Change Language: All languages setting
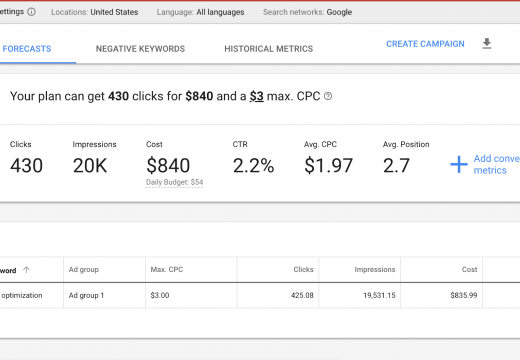 pos(200,12)
